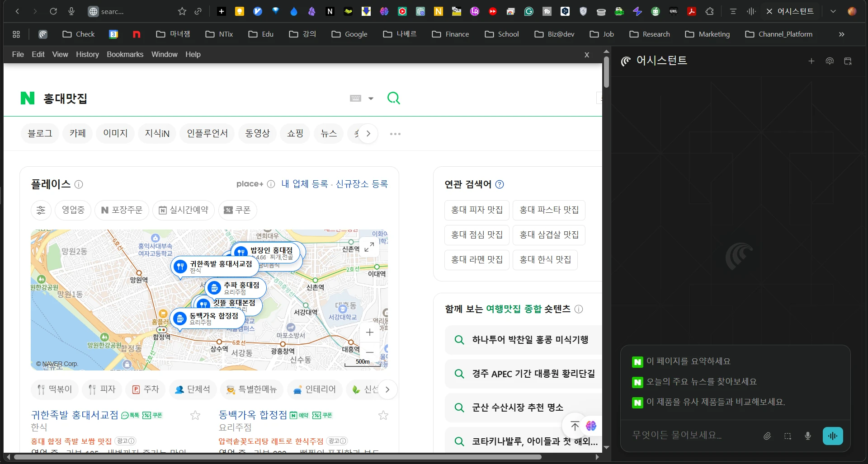Click the attach file paperclip in assistant

767,436
